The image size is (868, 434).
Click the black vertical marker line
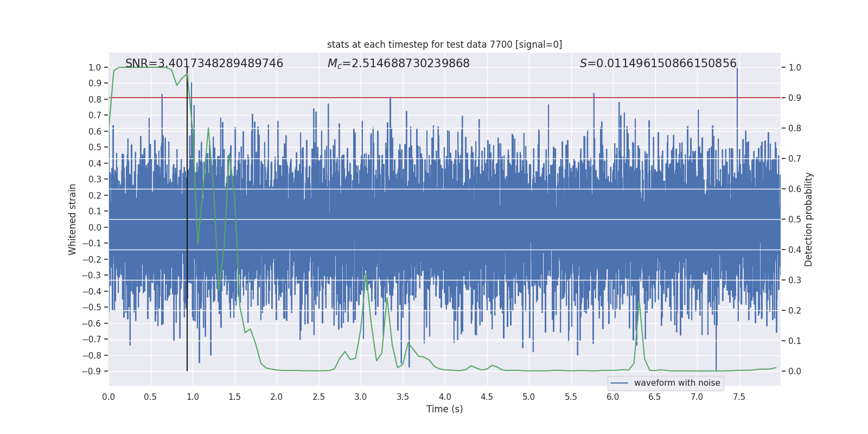(187, 325)
